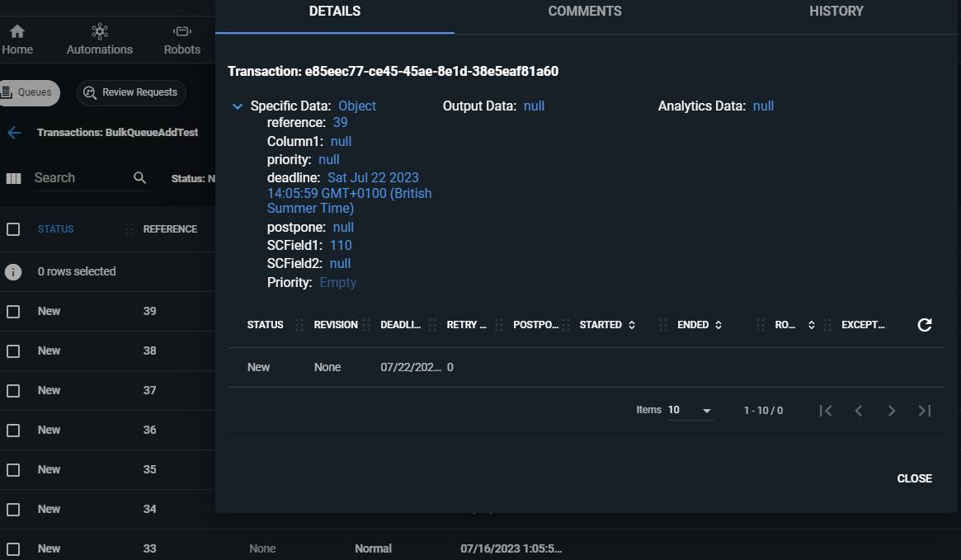Tick the checkbox for reference 39
This screenshot has height=560, width=961.
[13, 311]
